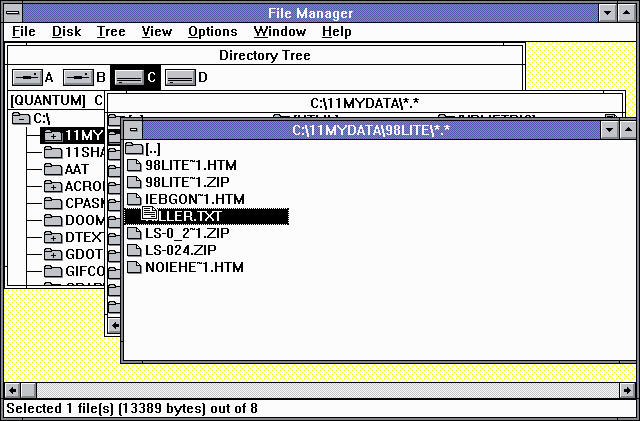Switch to drive D
The width and height of the screenshot is (640, 421).
click(x=180, y=77)
